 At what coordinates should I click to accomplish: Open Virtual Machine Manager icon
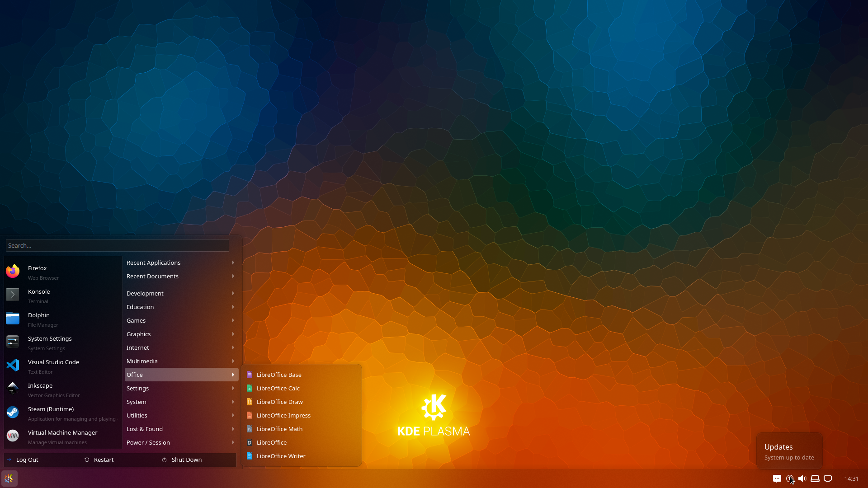[13, 436]
